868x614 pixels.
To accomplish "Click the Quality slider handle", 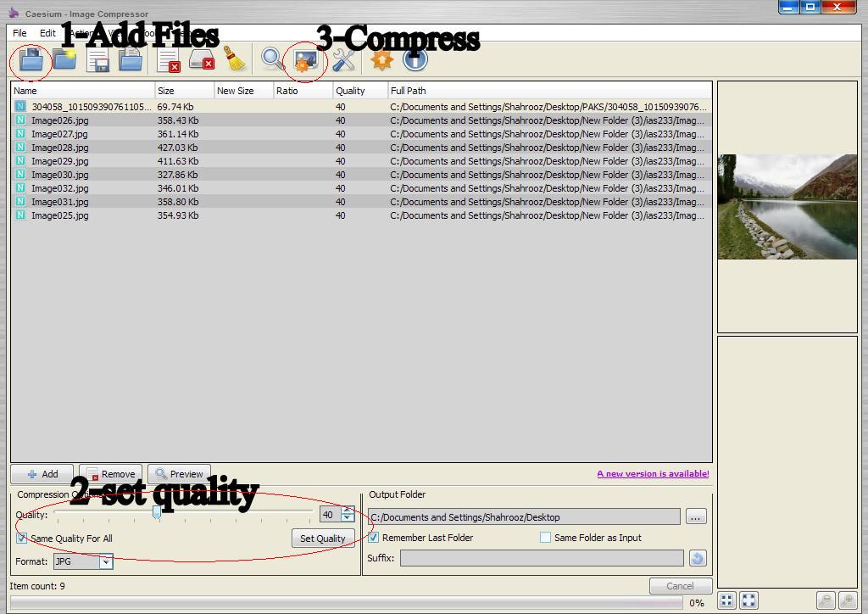I will coord(157,512).
